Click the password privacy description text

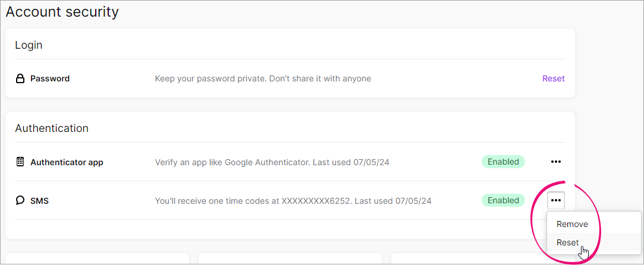[x=263, y=79]
